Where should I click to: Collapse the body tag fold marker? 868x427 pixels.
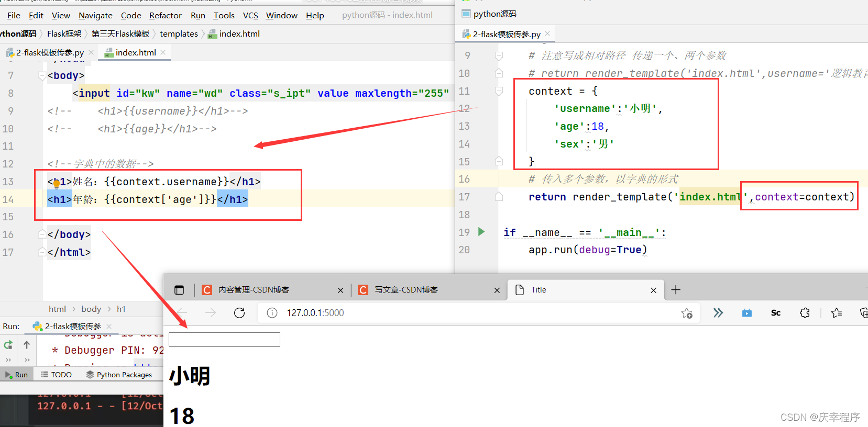[x=42, y=76]
